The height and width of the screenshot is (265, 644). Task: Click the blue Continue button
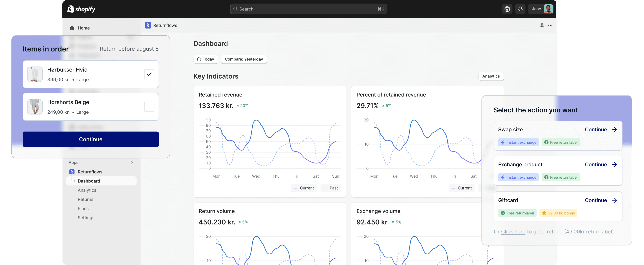91,139
